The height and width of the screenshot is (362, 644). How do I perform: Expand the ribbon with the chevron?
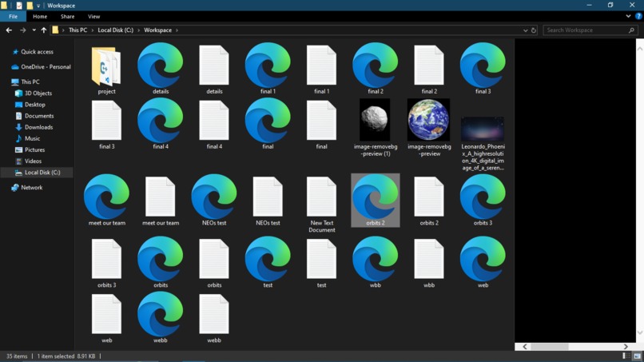(628, 17)
